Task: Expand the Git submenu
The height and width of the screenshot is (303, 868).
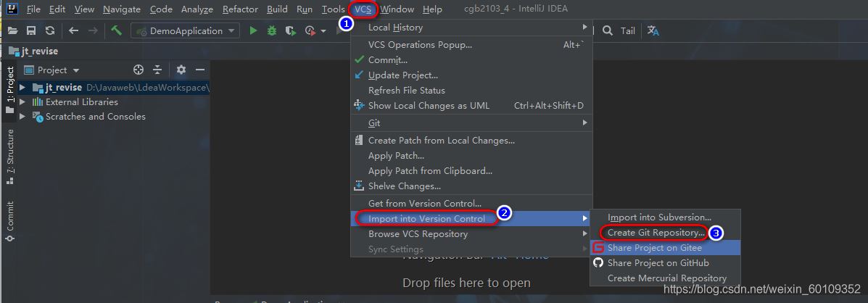Action: (471, 123)
